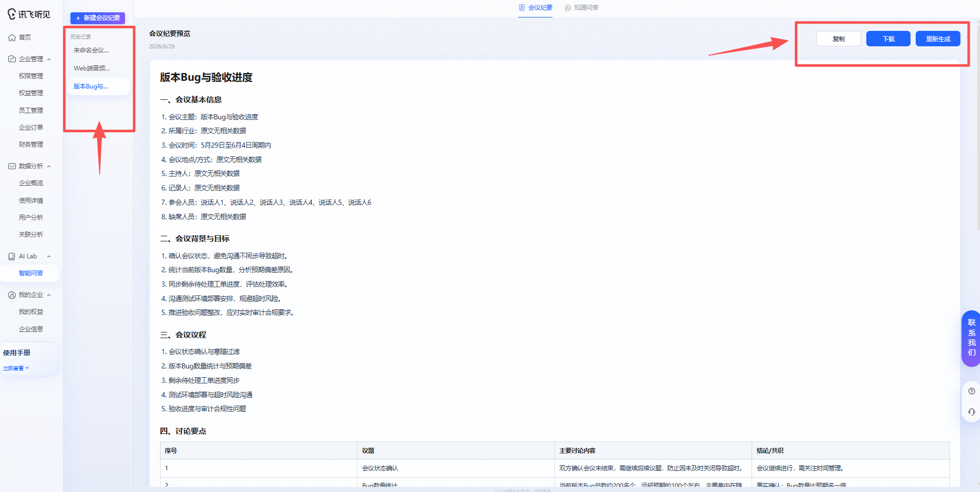980x492 pixels.
Task: Click the help question-mark icon
Action: click(971, 391)
